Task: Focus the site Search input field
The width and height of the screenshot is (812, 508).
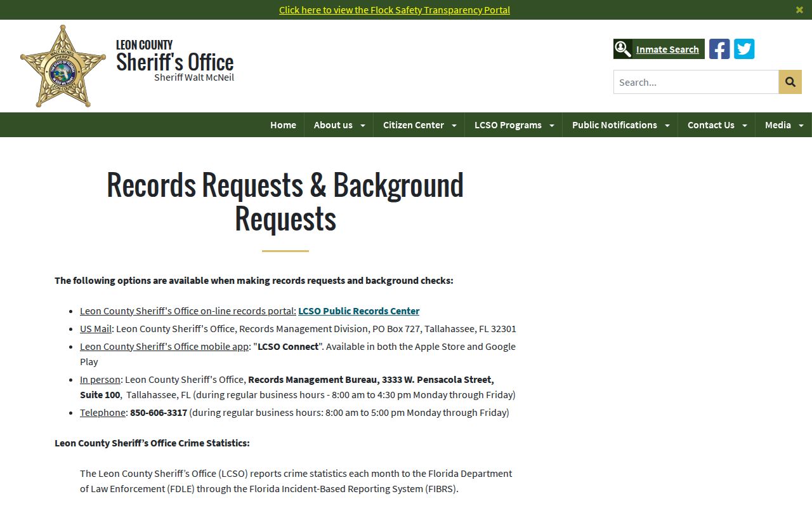Action: click(x=696, y=82)
